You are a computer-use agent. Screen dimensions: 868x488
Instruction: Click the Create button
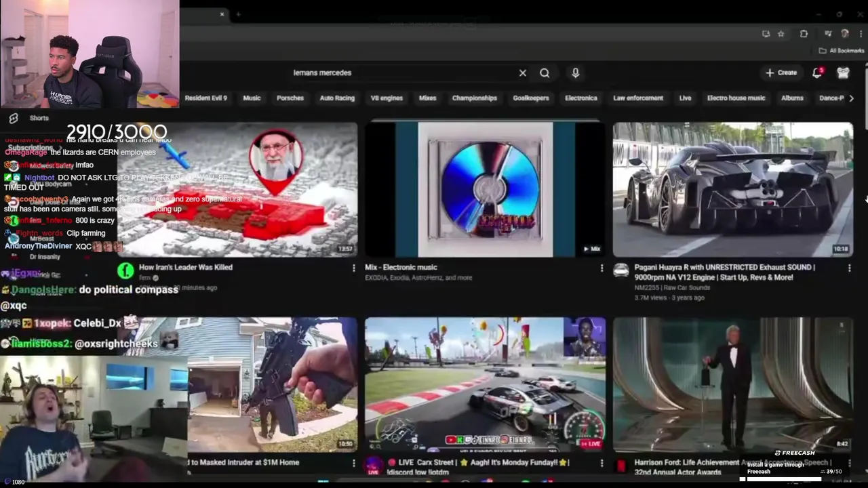coord(781,73)
